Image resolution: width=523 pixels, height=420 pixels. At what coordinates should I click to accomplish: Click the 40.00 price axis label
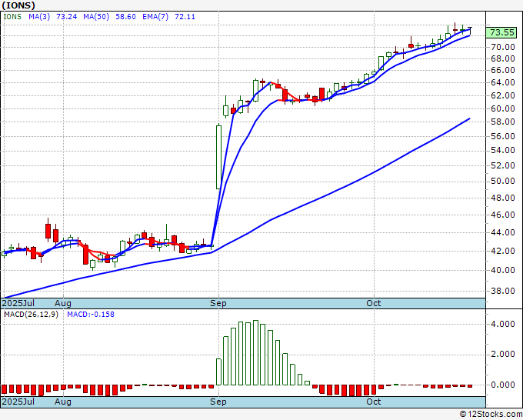tap(502, 270)
